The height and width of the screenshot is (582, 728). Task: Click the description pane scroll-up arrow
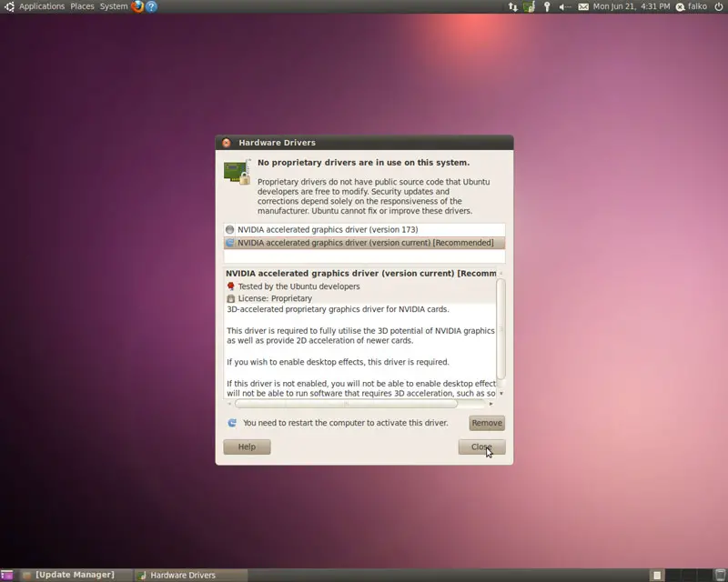[501, 274]
